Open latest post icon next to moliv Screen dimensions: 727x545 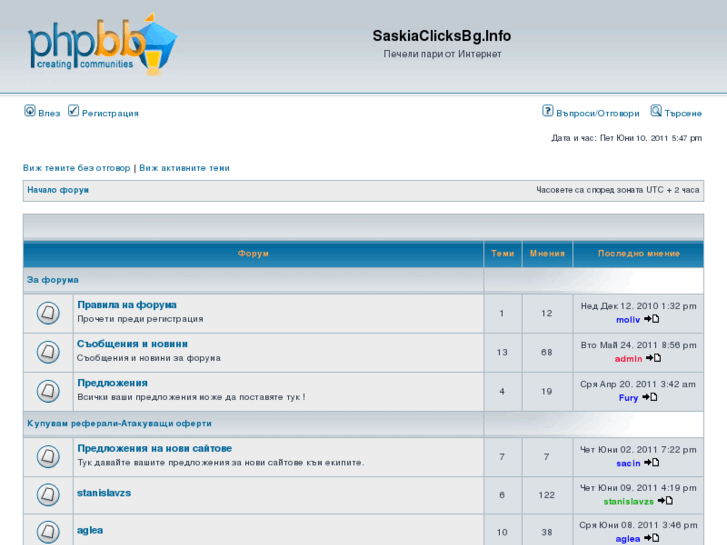(x=652, y=319)
